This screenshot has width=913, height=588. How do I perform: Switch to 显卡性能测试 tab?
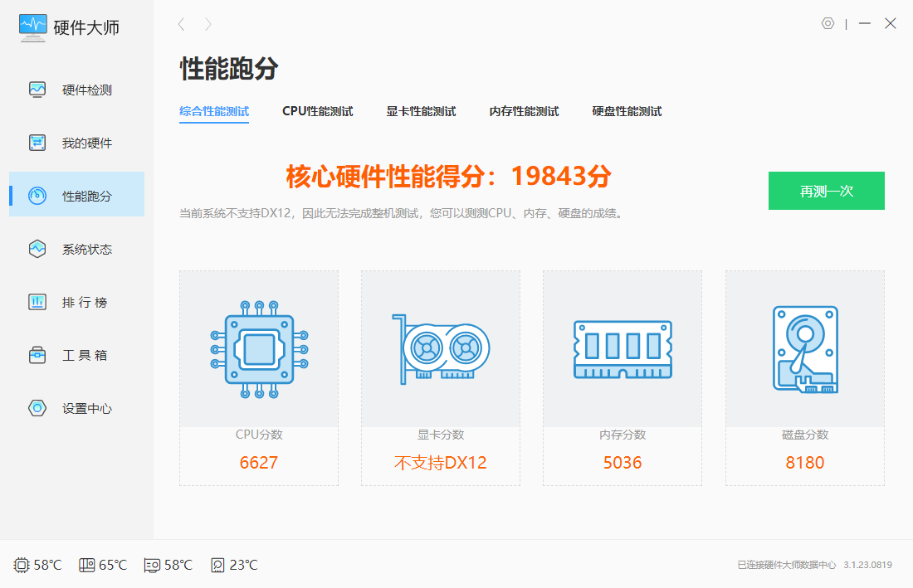pos(421,111)
